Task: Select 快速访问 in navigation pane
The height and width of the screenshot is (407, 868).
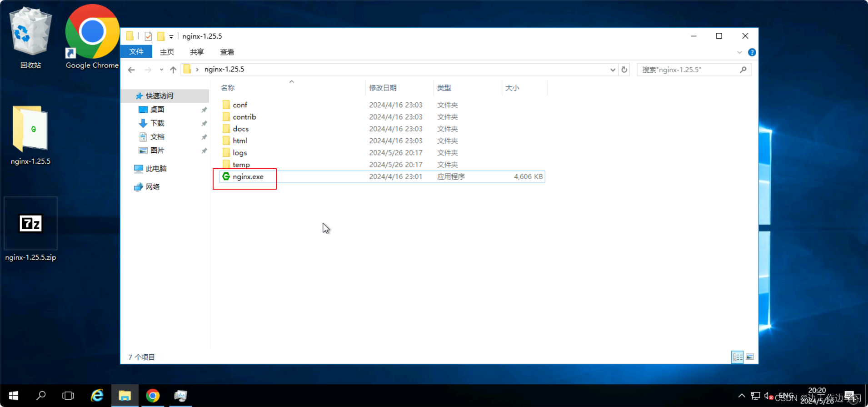Action: pyautogui.click(x=159, y=96)
